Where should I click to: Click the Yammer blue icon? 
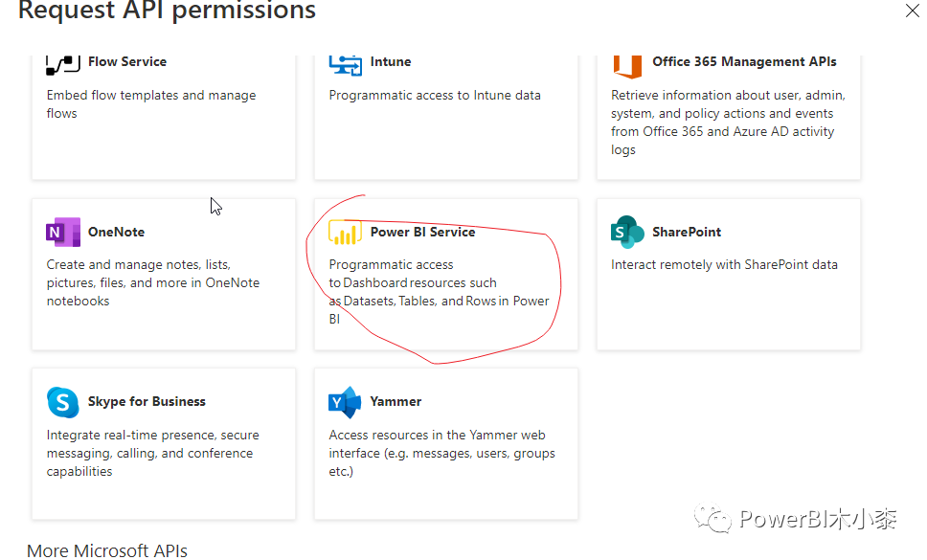[345, 402]
